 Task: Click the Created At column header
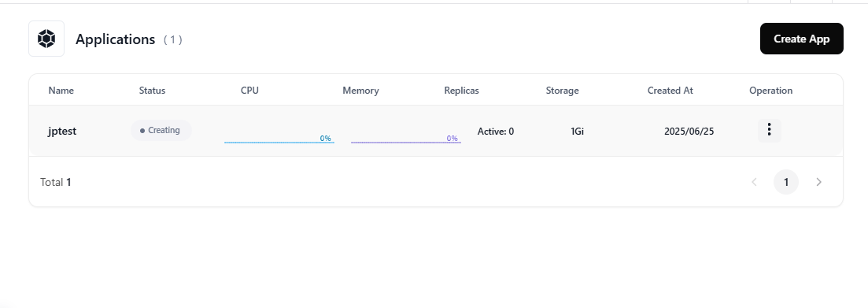(670, 91)
